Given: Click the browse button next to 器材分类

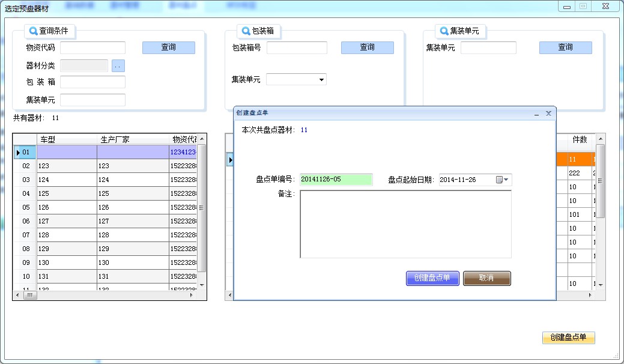Looking at the screenshot, I should coord(118,65).
